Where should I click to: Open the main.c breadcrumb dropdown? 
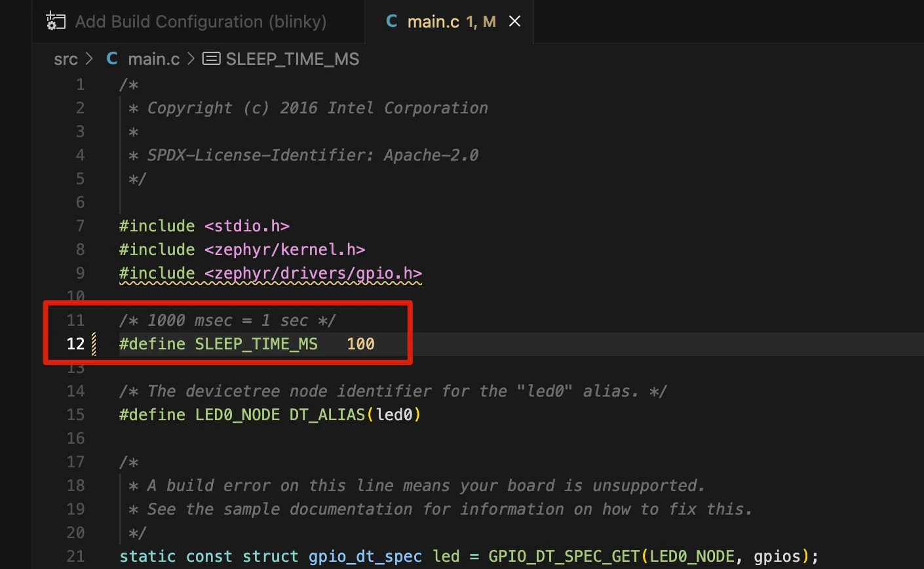coord(153,59)
